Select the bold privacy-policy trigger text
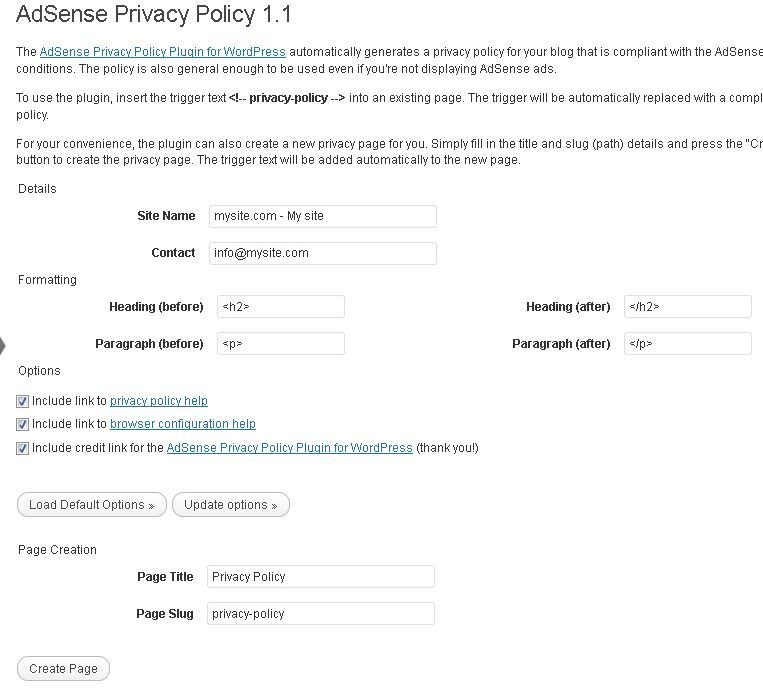The height and width of the screenshot is (695, 763). 287,98
